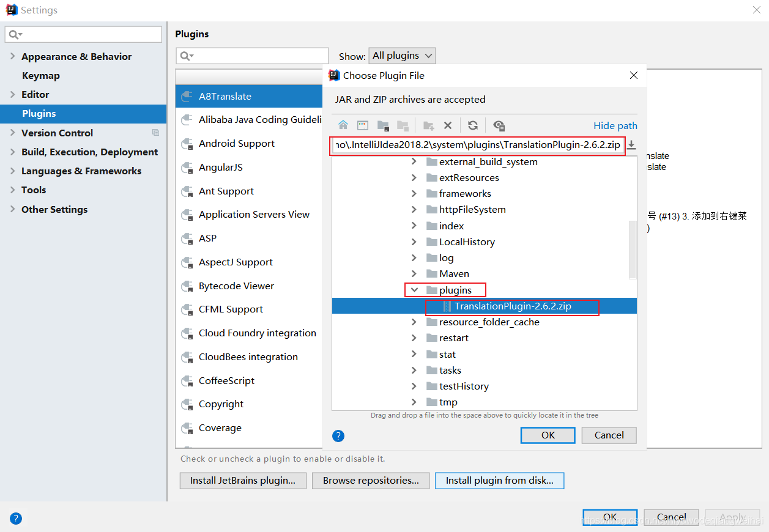Go to home directory in file chooser
The image size is (769, 532).
(343, 125)
